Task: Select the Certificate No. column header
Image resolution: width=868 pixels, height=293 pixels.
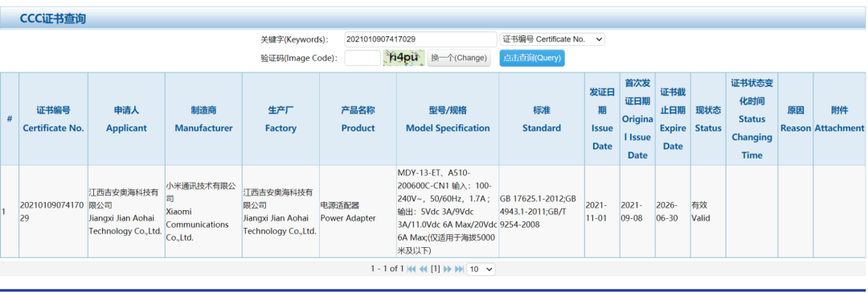Action: 53,119
